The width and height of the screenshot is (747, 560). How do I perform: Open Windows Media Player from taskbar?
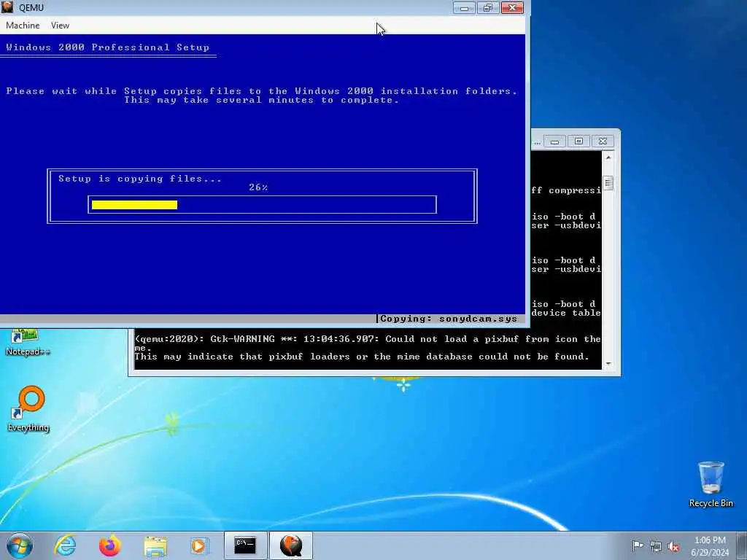coord(199,545)
